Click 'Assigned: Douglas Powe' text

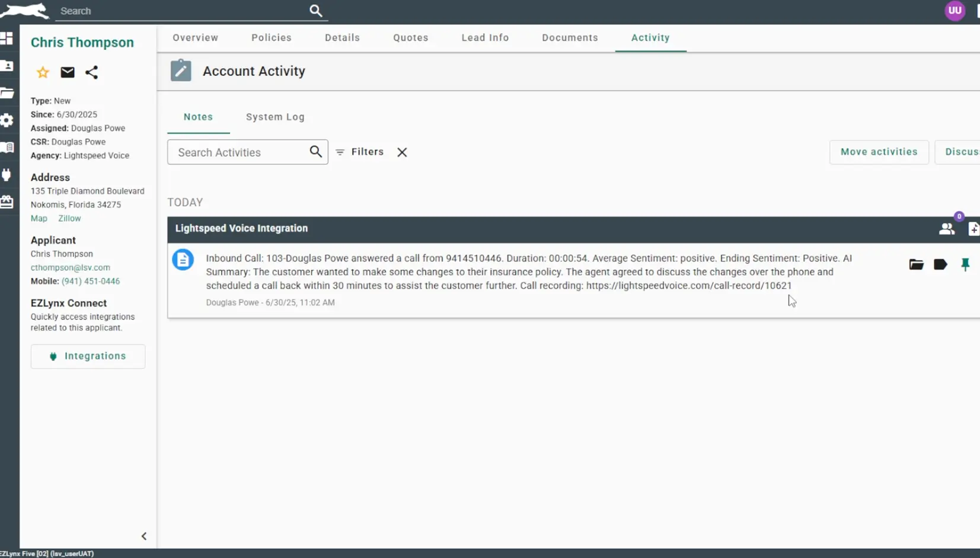[78, 128]
